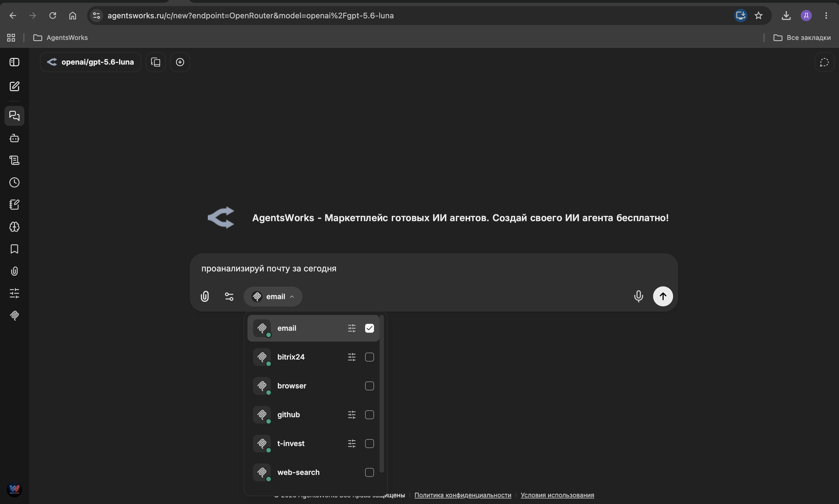Toggle temporary chat icon in the top right
The width and height of the screenshot is (839, 504).
tap(824, 62)
